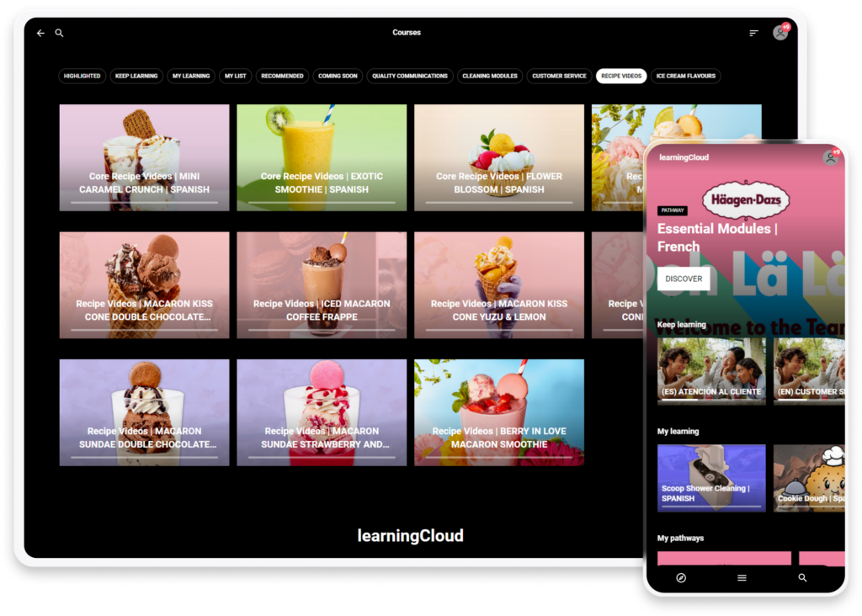This screenshot has width=862, height=616.
Task: Click progress bar under Exotic Smoothie card
Action: tap(322, 203)
